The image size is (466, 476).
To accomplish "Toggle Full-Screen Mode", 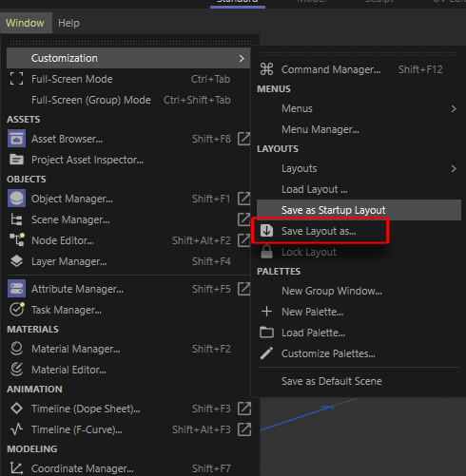I will 128,79.
